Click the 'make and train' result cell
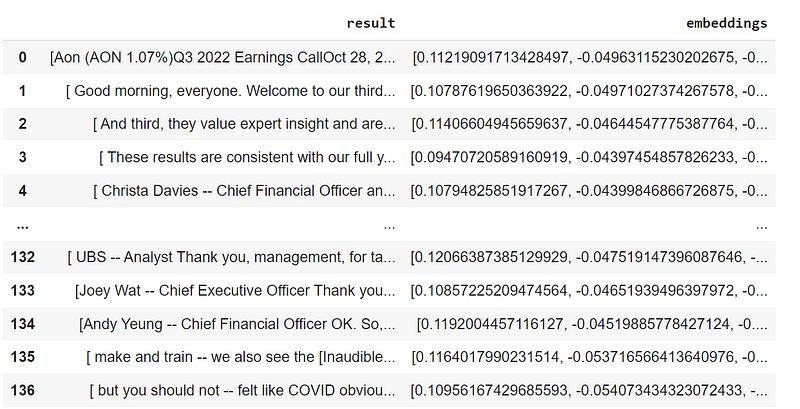 (241, 357)
